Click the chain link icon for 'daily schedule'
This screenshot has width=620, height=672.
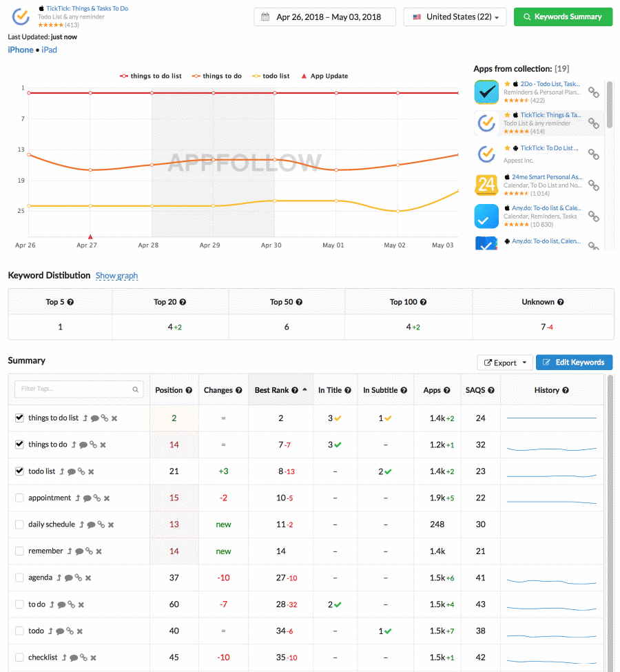[x=101, y=525]
